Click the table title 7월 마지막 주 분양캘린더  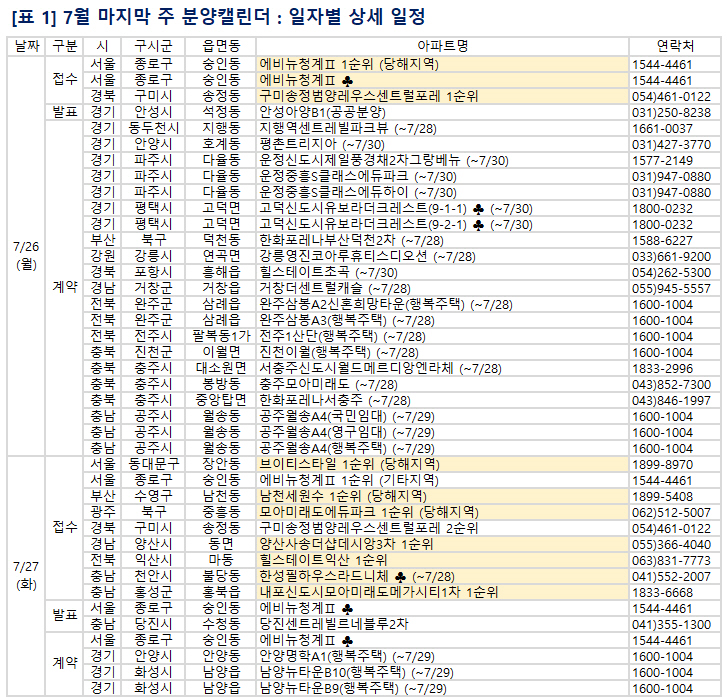click(x=166, y=17)
